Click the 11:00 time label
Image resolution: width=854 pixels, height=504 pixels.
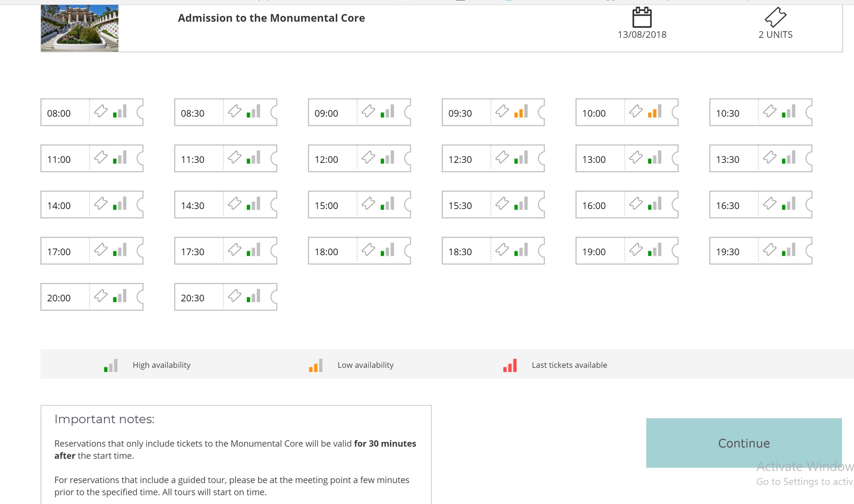click(x=59, y=160)
